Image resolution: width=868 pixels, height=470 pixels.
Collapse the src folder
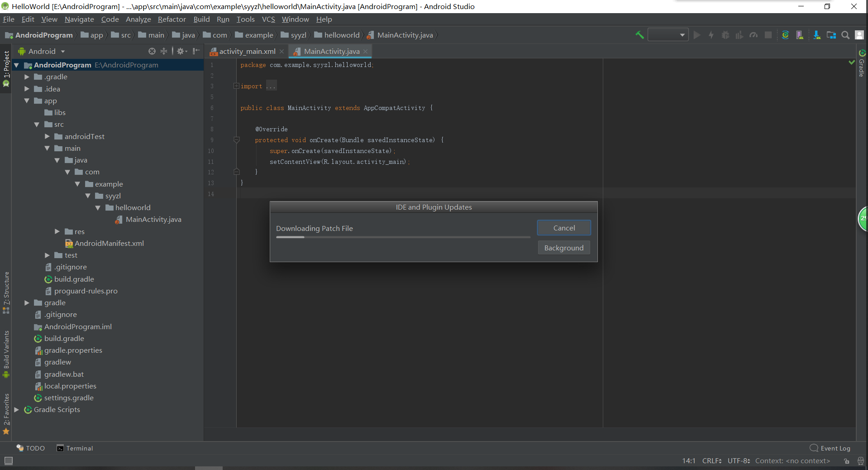click(x=37, y=125)
